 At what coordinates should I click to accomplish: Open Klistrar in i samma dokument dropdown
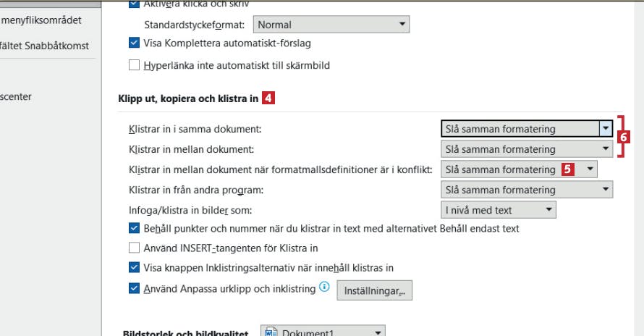tap(527, 129)
